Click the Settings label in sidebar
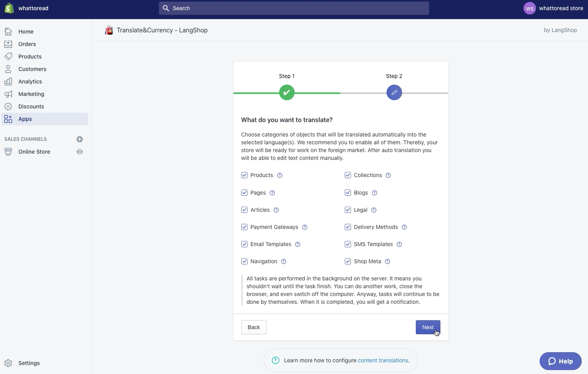 29,363
